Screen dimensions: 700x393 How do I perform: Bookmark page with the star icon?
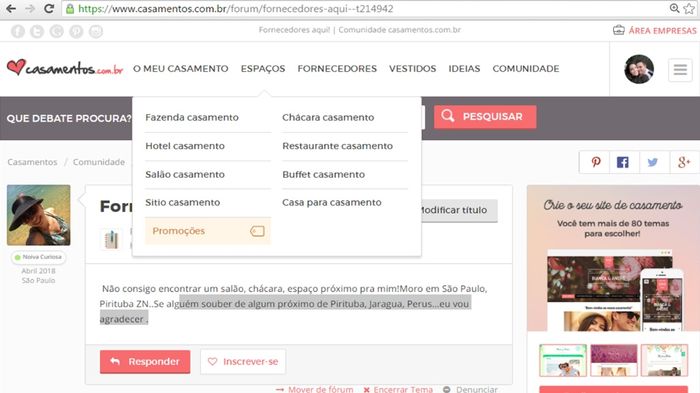tap(689, 8)
